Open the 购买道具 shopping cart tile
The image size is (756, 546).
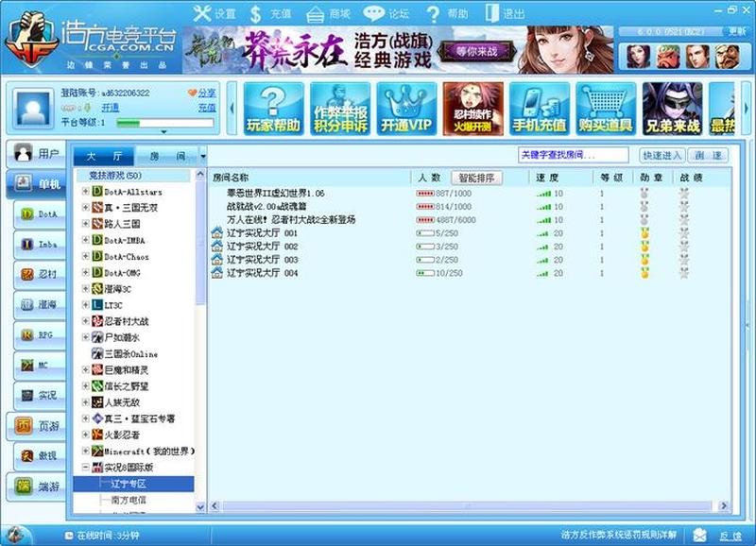[x=606, y=109]
